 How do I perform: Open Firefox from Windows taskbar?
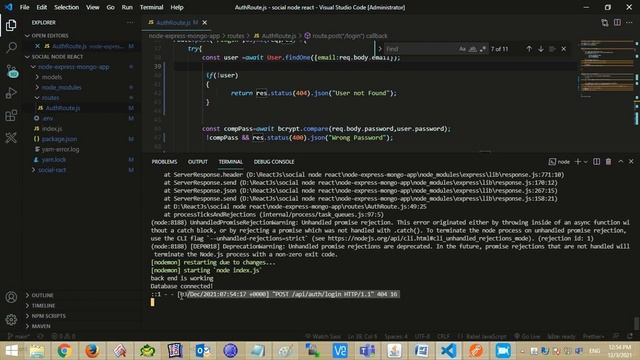pyautogui.click(x=92, y=351)
